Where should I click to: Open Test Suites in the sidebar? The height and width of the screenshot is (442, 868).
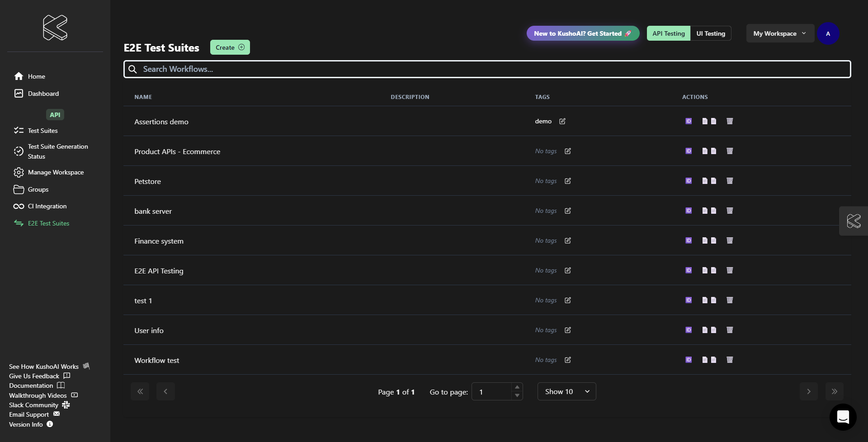(42, 131)
